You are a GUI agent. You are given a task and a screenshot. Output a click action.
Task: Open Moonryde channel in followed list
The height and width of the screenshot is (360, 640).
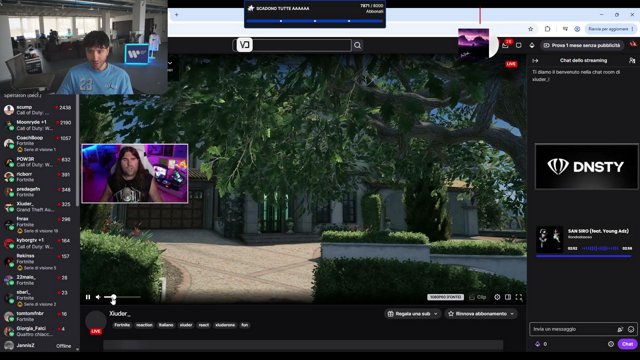click(38, 125)
